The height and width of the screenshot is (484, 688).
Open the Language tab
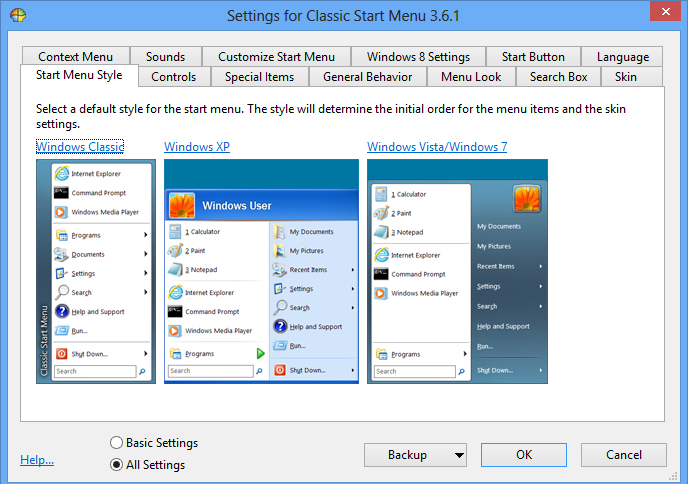[623, 57]
